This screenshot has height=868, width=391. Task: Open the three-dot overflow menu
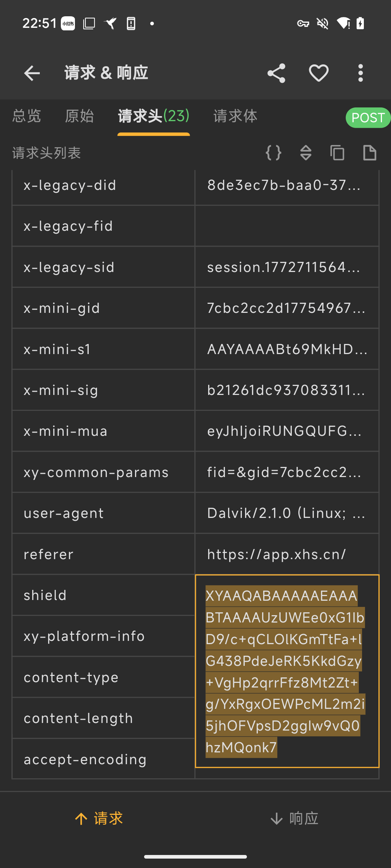[360, 73]
